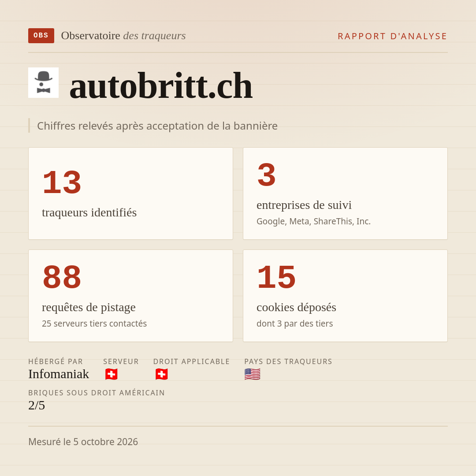Click the Infomaniak host name

coord(59,374)
